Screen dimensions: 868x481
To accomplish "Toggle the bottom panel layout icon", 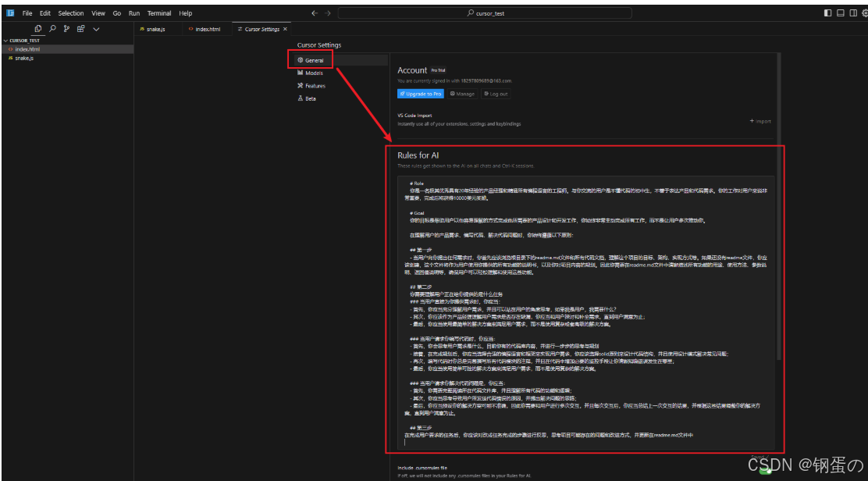I will click(841, 12).
